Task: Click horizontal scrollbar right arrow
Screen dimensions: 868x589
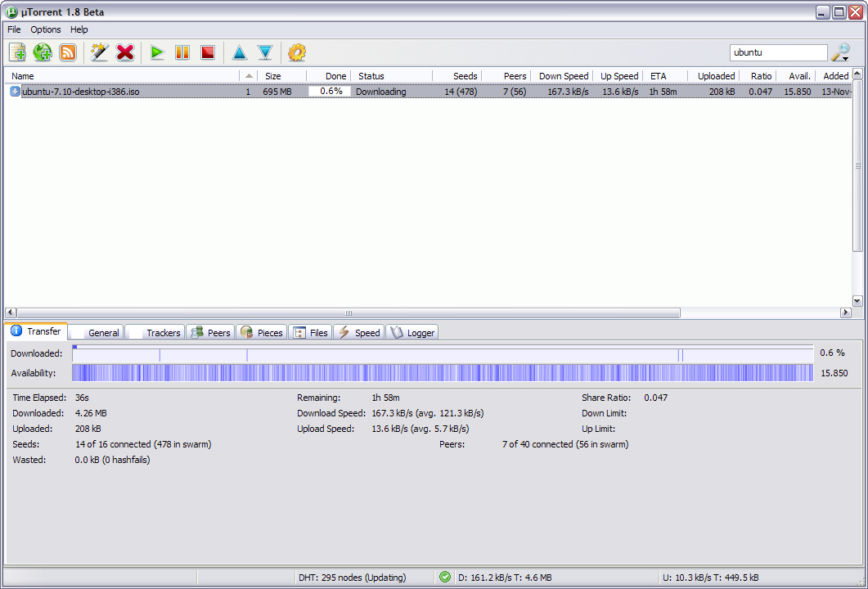Action: point(846,312)
